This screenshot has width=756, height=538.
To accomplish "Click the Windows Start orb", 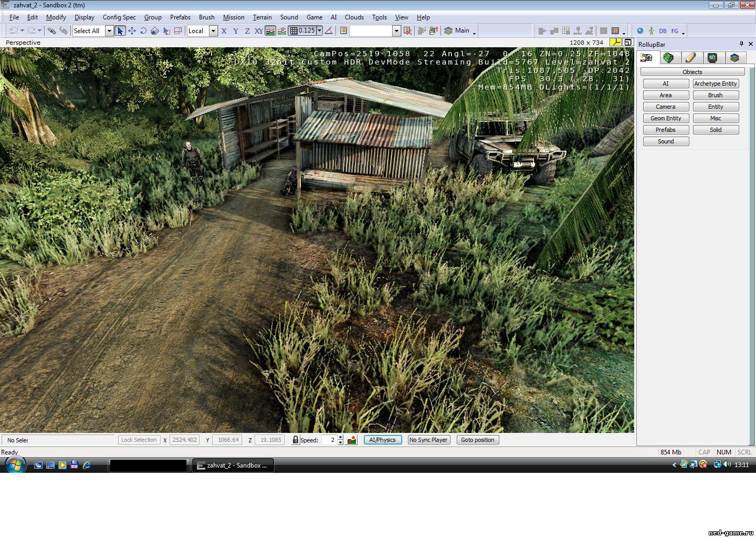I will 15,465.
